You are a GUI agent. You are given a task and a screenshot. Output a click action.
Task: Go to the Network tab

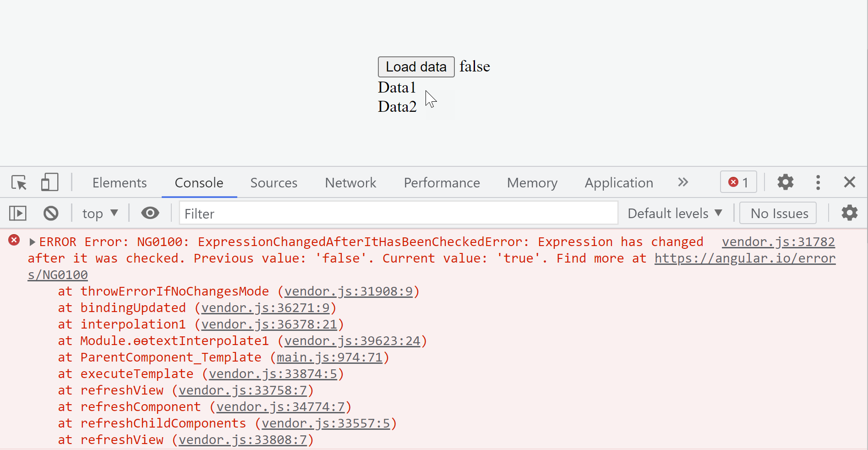[350, 183]
